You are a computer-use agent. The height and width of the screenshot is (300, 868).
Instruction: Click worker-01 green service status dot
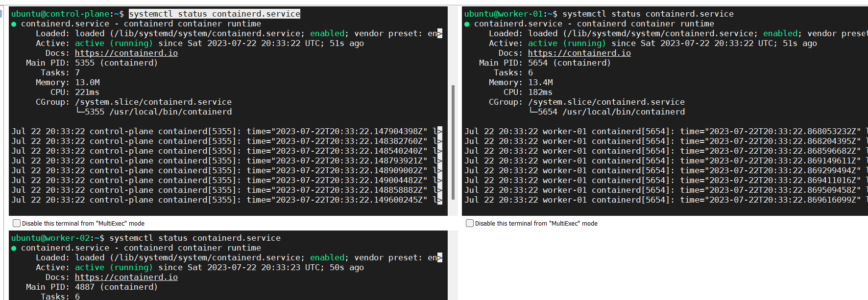tap(467, 24)
